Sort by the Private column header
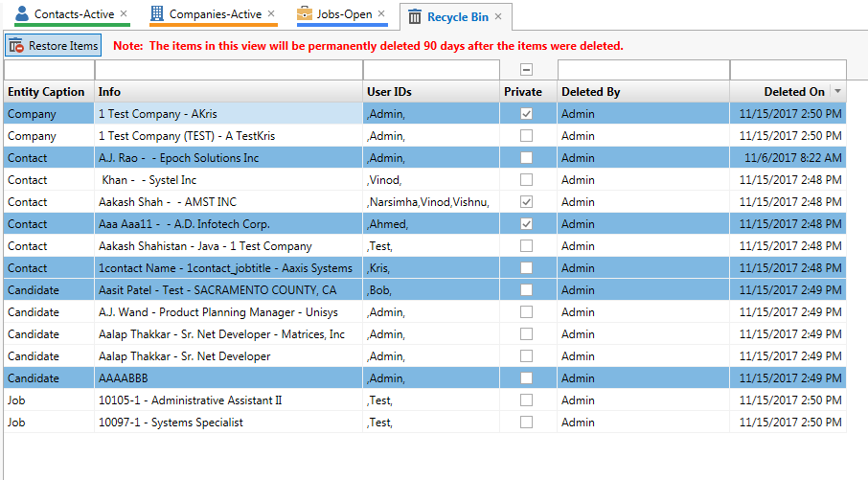Viewport: 868px width, 480px height. click(x=528, y=92)
